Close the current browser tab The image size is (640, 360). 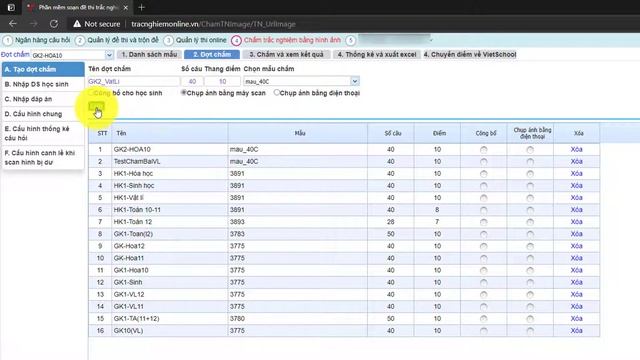(x=125, y=7)
